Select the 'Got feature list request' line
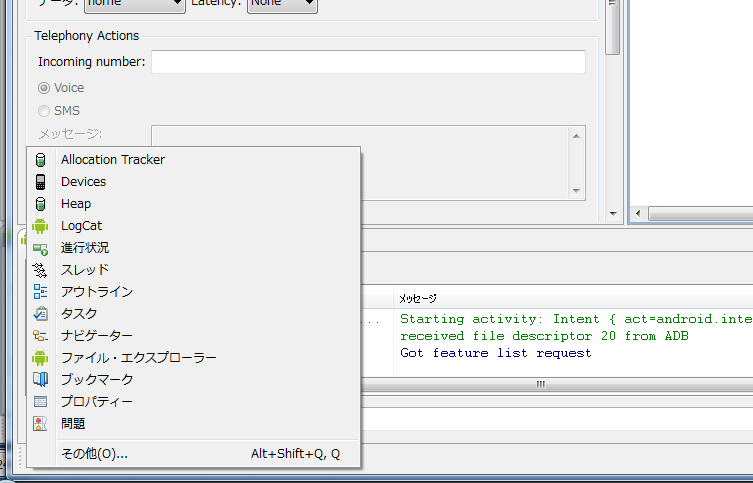 point(496,353)
